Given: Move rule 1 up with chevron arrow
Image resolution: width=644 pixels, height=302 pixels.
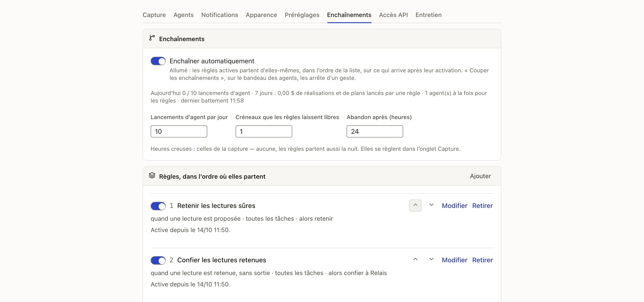Looking at the screenshot, I should [415, 205].
